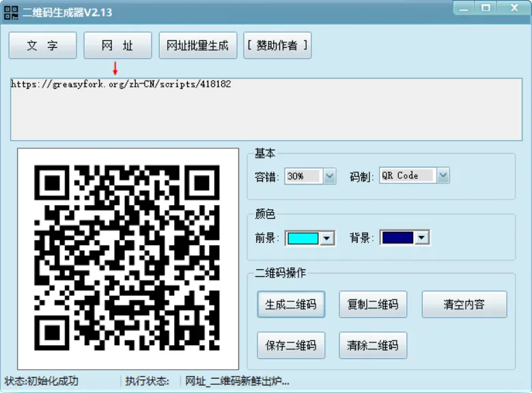Click the generated QR code preview image
This screenshot has height=393, width=532.
(x=128, y=258)
